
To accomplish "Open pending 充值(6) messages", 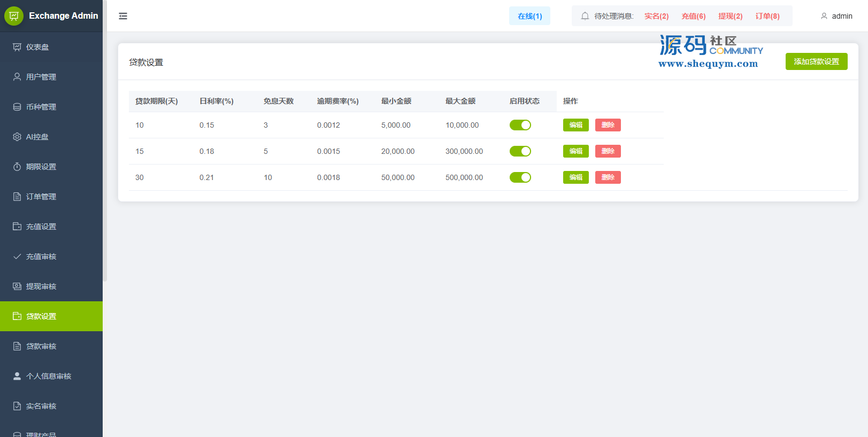I will click(693, 16).
